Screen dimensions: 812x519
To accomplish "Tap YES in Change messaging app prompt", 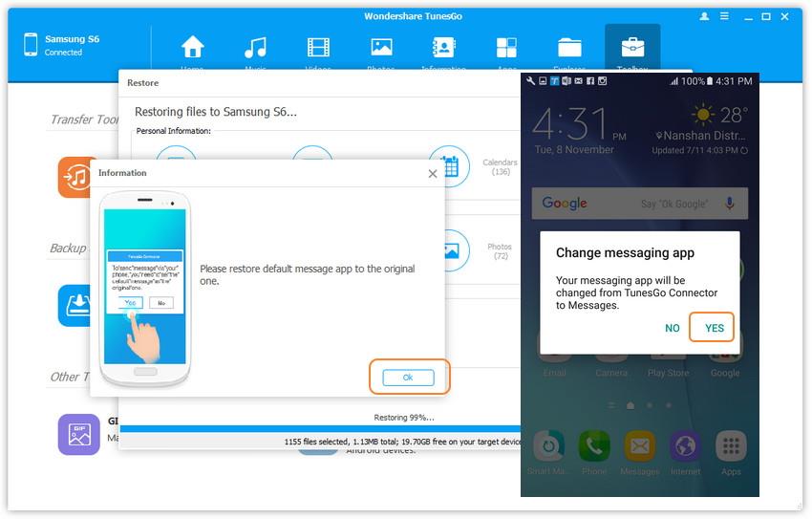I will pyautogui.click(x=714, y=328).
